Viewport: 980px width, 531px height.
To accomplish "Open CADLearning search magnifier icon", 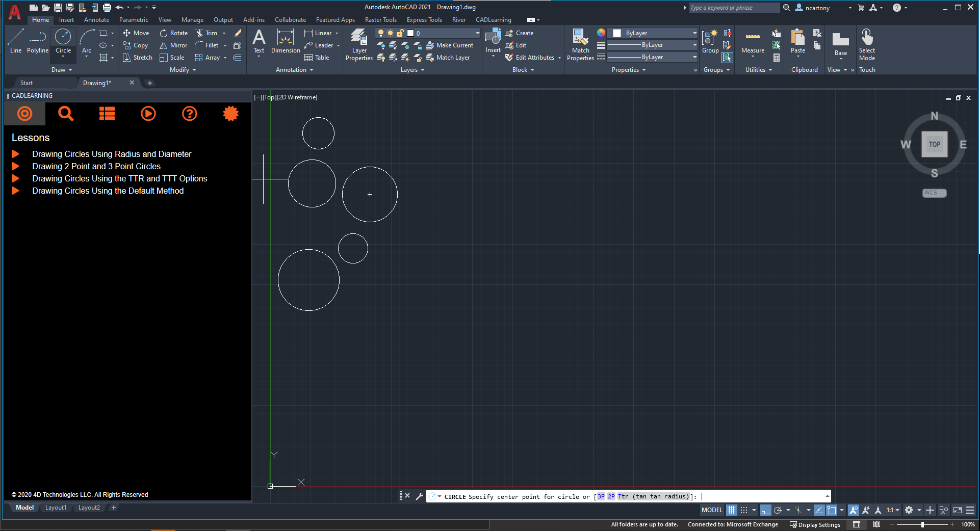I will (x=66, y=114).
